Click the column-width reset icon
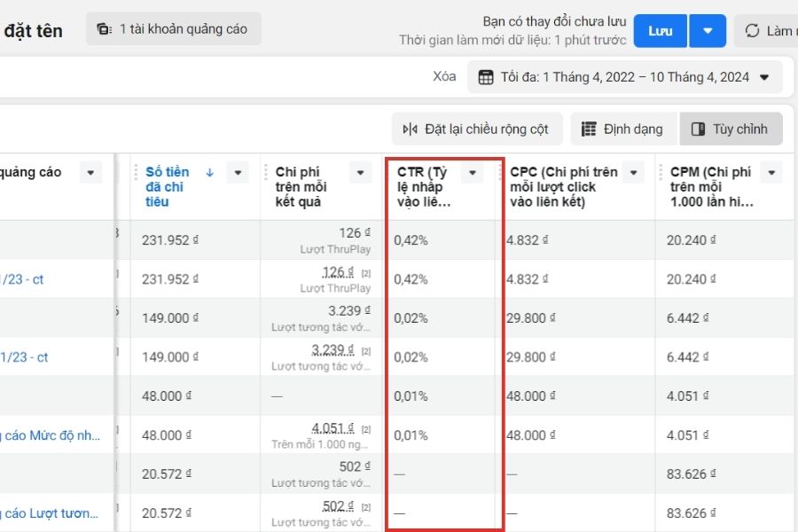This screenshot has height=532, width=798. (410, 129)
